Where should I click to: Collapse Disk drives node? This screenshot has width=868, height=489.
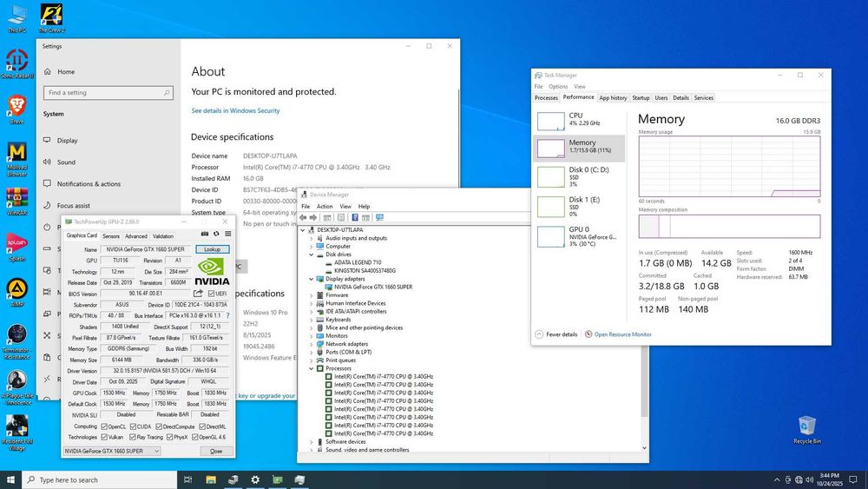pyautogui.click(x=311, y=254)
